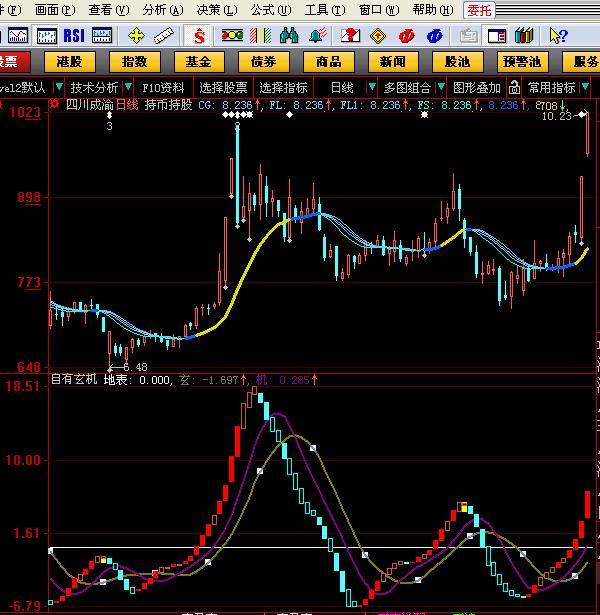Open the colored books library icon
The image size is (600, 615).
(x=524, y=36)
